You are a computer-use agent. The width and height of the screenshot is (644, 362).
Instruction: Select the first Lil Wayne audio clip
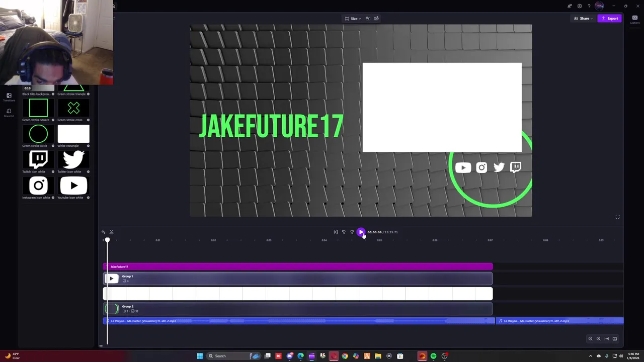tap(299, 321)
